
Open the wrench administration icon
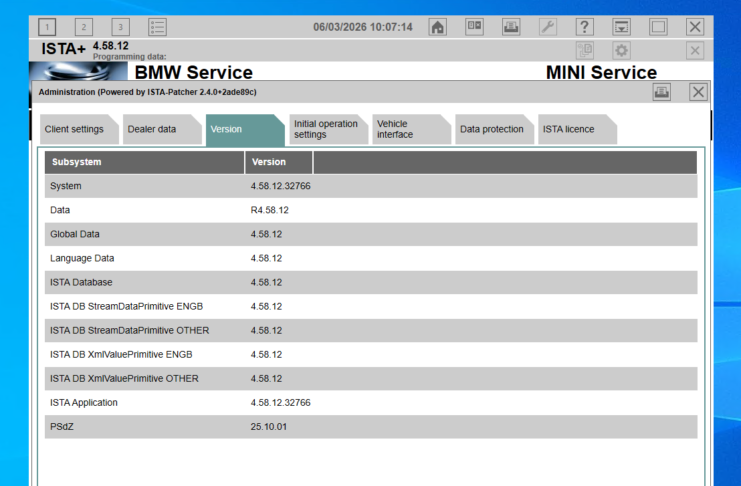(x=548, y=27)
